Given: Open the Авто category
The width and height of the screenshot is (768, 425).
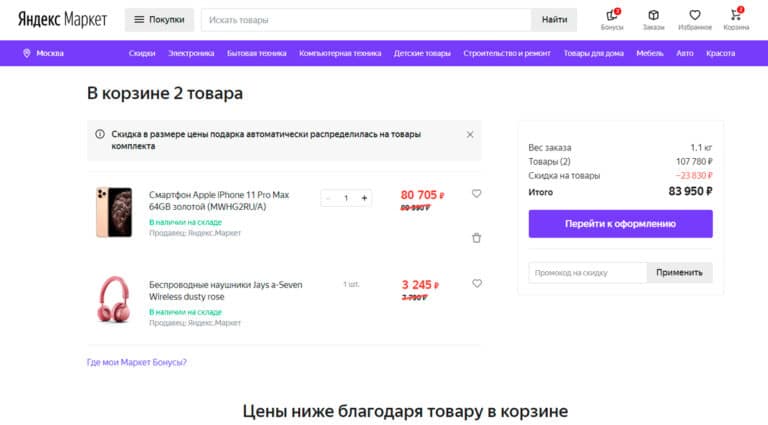Looking at the screenshot, I should click(685, 53).
